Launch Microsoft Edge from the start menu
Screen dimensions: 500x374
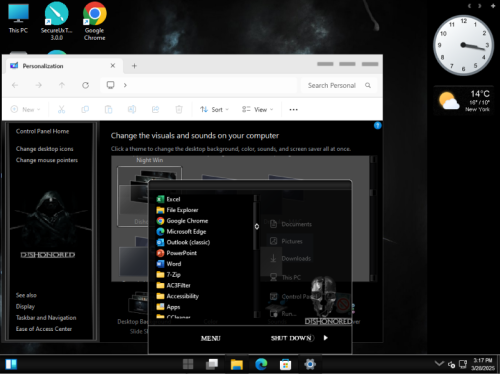coord(181,231)
